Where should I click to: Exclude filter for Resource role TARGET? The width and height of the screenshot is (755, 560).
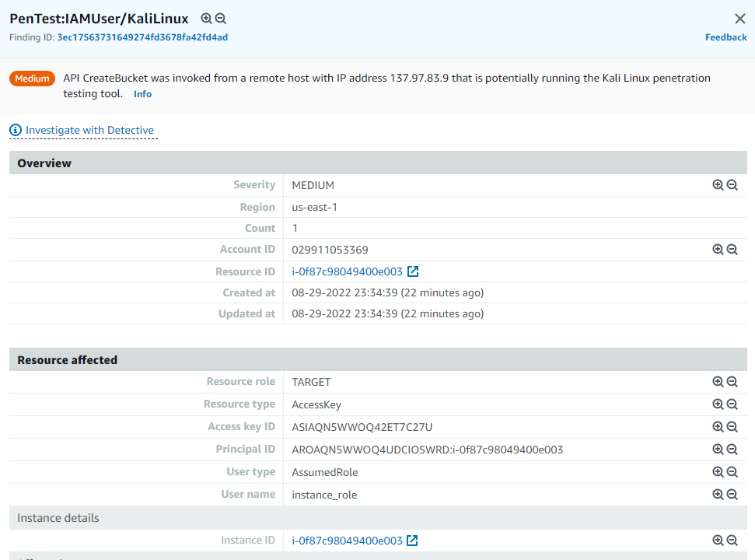pyautogui.click(x=732, y=382)
